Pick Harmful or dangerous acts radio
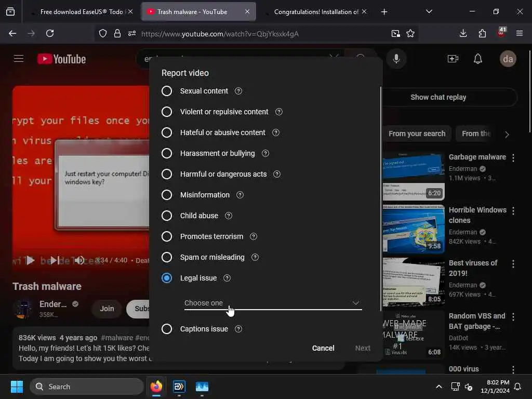 pos(167,174)
